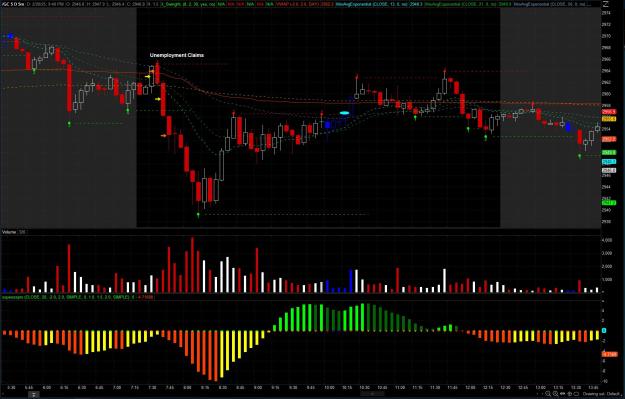Click the 5:30 time axis label

(x=11, y=387)
